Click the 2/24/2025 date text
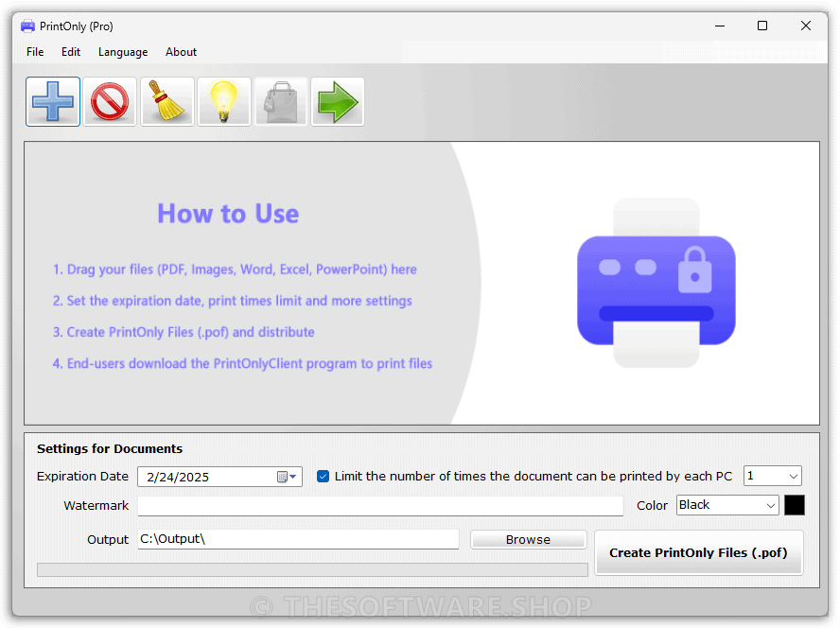The height and width of the screenshot is (628, 840). coord(178,477)
